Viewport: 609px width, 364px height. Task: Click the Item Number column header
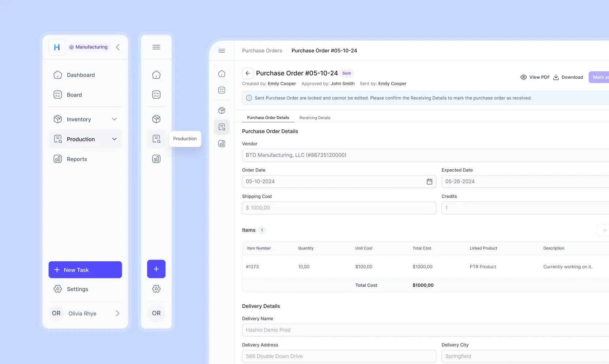pyautogui.click(x=259, y=248)
